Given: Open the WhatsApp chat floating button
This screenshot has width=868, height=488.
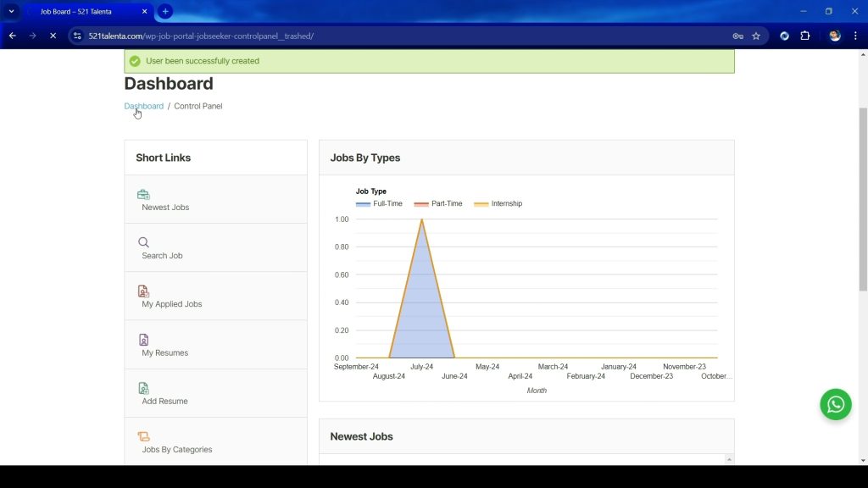Looking at the screenshot, I should 835,404.
